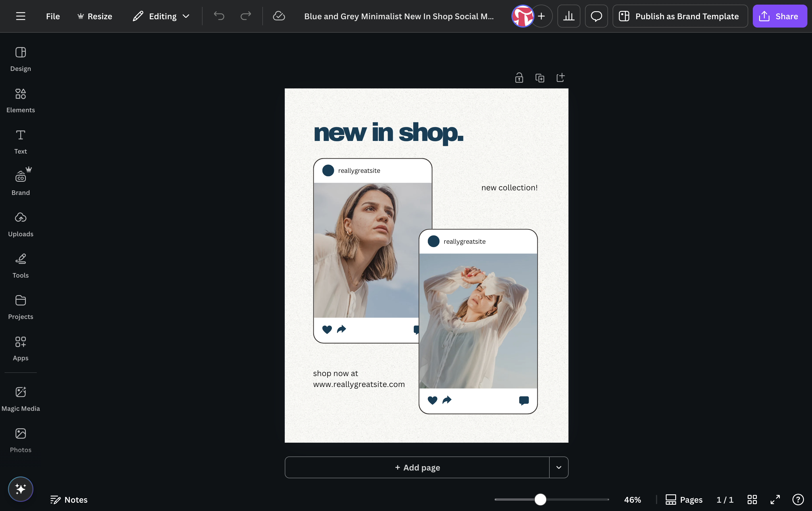Open Magic Media
This screenshot has height=511, width=812.
pos(21,399)
